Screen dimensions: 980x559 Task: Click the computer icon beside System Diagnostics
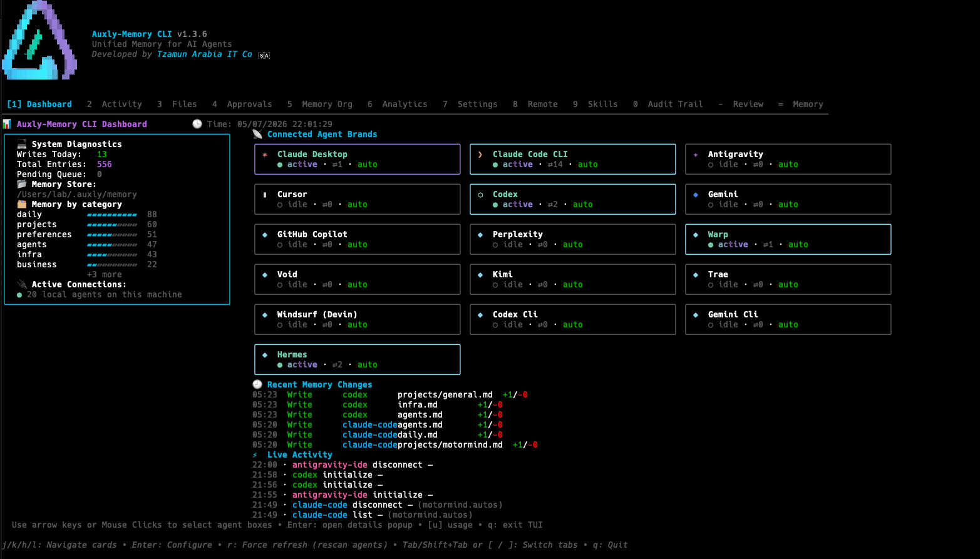[22, 144]
